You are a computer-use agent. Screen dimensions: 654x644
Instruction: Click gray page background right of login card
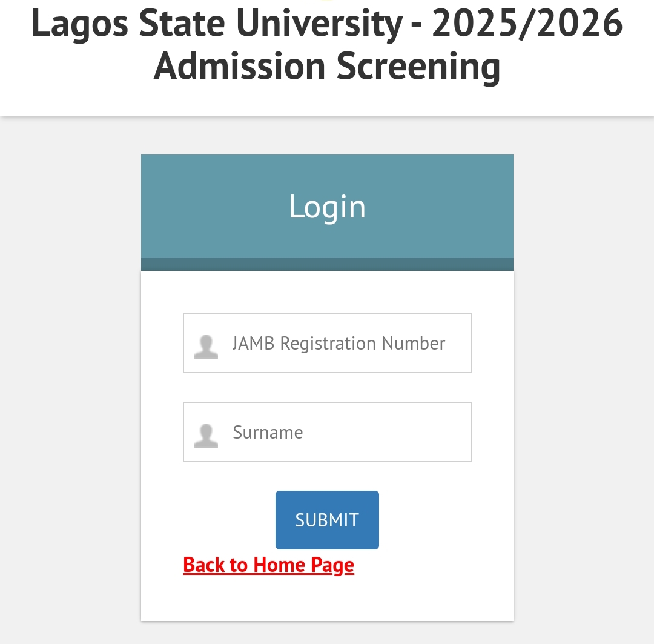(x=584, y=376)
